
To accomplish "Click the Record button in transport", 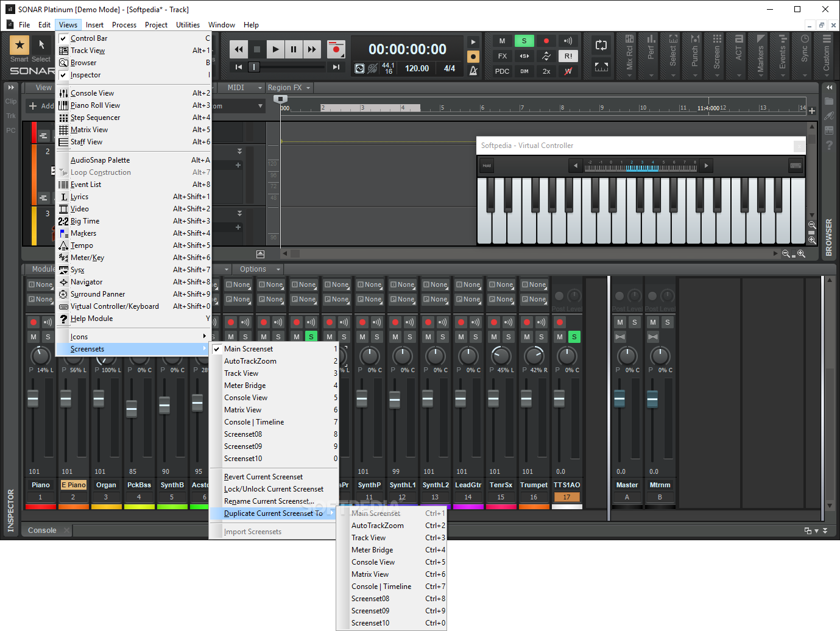I will 336,49.
